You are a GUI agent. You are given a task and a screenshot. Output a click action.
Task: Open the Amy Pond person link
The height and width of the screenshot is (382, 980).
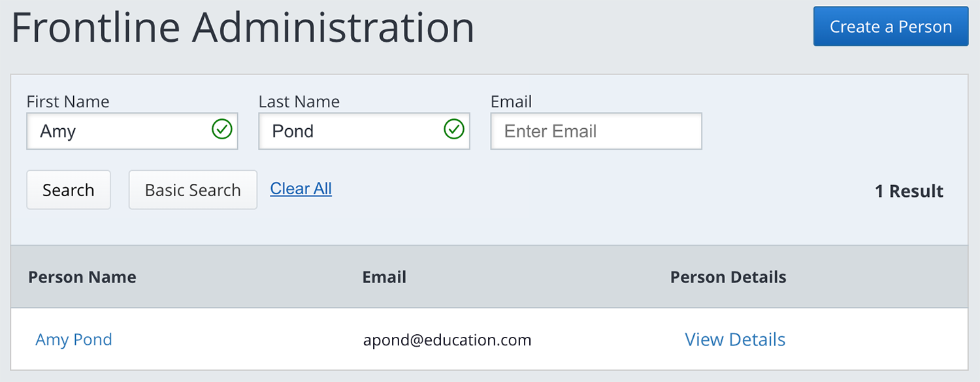tap(74, 339)
